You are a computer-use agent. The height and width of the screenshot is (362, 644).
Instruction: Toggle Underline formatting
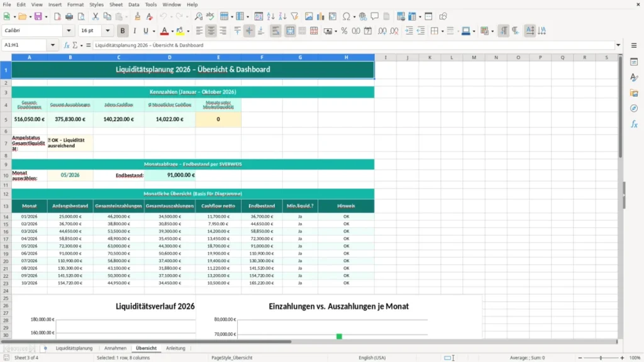point(145,31)
